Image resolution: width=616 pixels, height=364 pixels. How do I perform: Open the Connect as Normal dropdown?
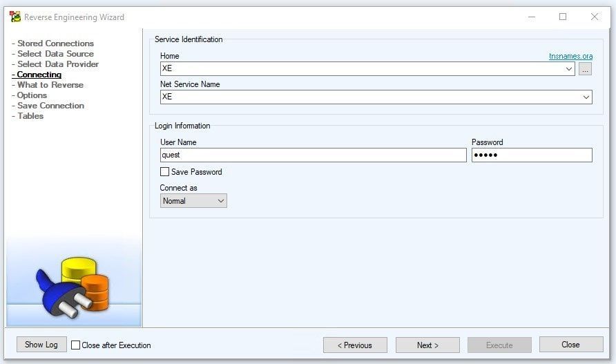tap(193, 201)
